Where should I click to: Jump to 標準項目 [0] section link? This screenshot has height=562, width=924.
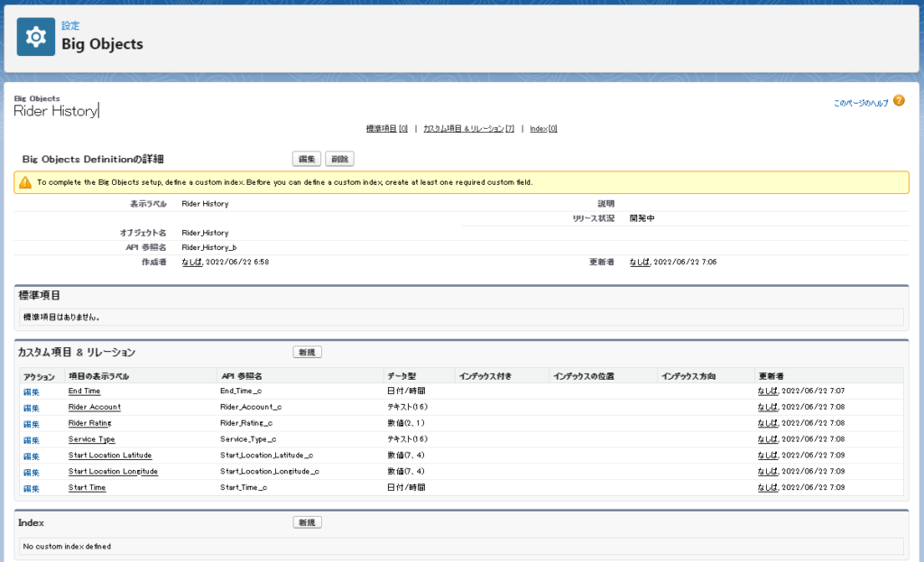pyautogui.click(x=386, y=128)
